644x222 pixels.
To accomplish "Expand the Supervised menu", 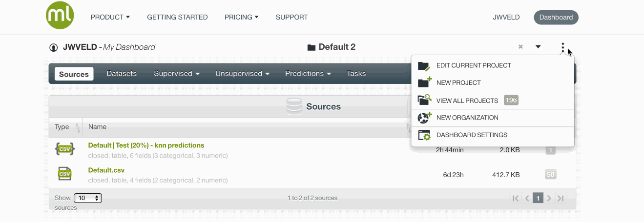I will point(177,74).
